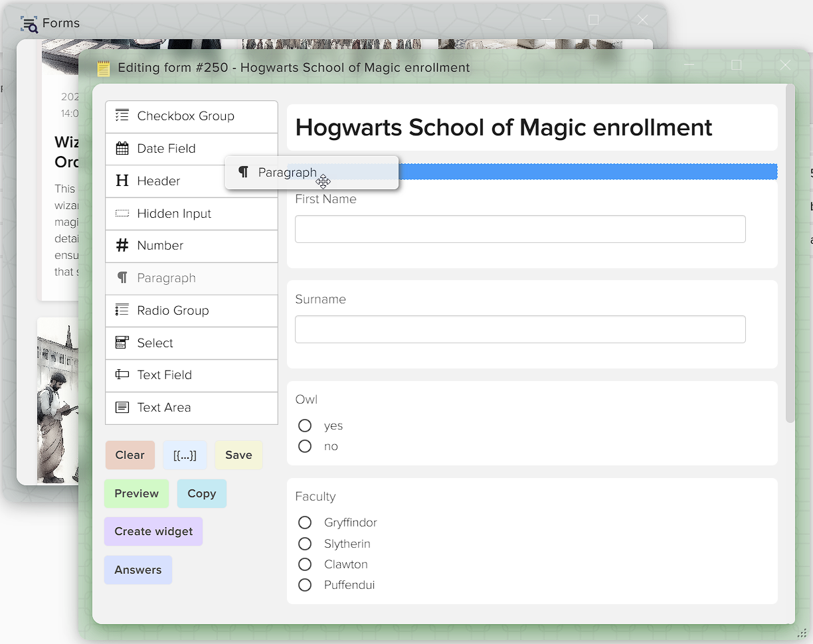Add a Radio Group element
Viewport: 813px width, 644px height.
coord(191,311)
